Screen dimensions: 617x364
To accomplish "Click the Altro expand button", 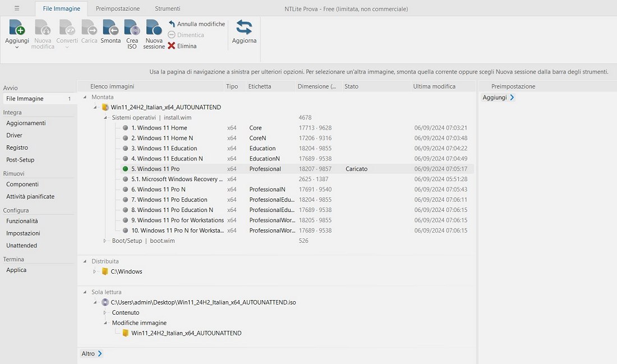I will click(x=91, y=354).
